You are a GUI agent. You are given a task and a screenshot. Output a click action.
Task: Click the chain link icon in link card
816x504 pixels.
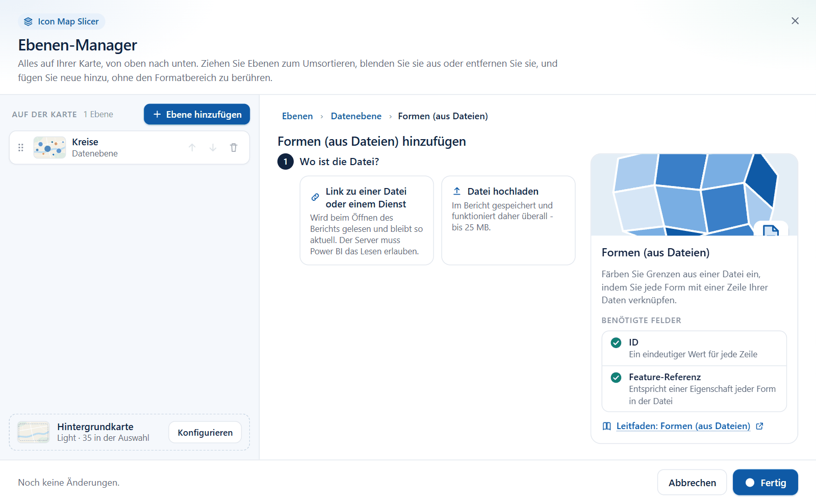[315, 197]
